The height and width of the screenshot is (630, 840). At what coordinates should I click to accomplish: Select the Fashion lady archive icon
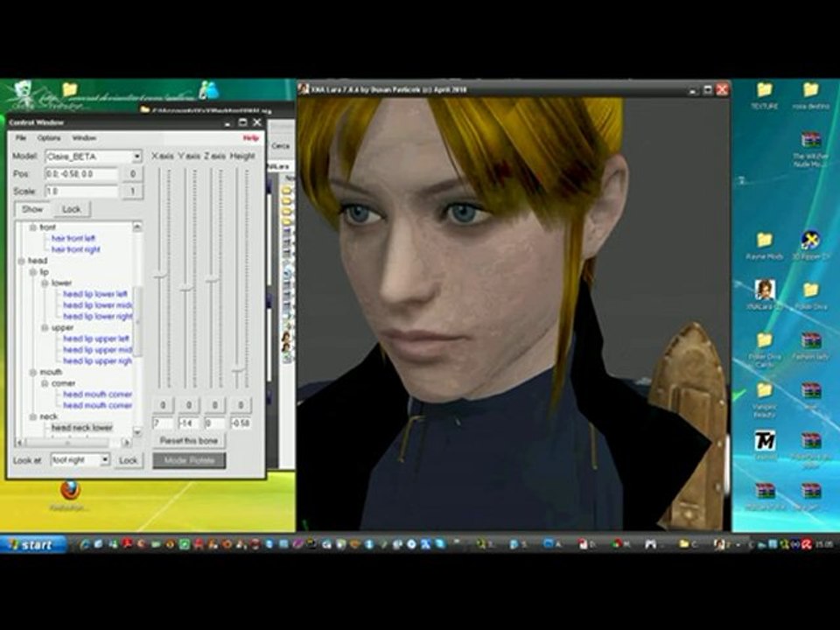(811, 346)
